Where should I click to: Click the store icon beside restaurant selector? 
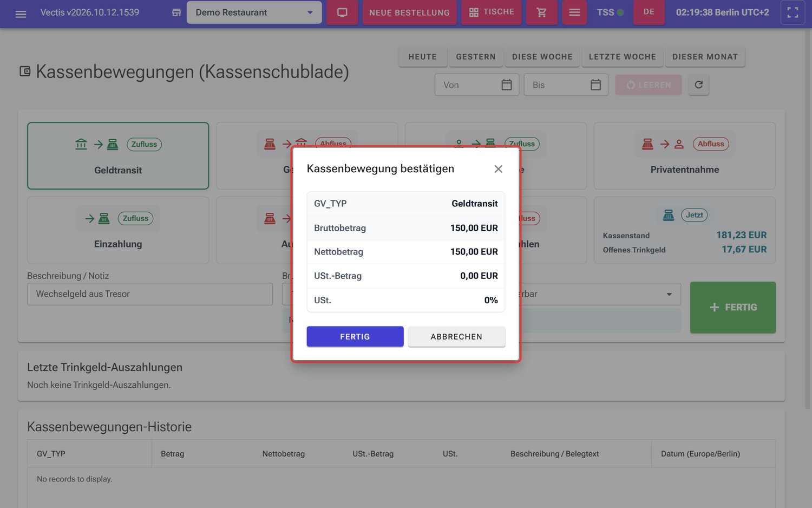[176, 12]
